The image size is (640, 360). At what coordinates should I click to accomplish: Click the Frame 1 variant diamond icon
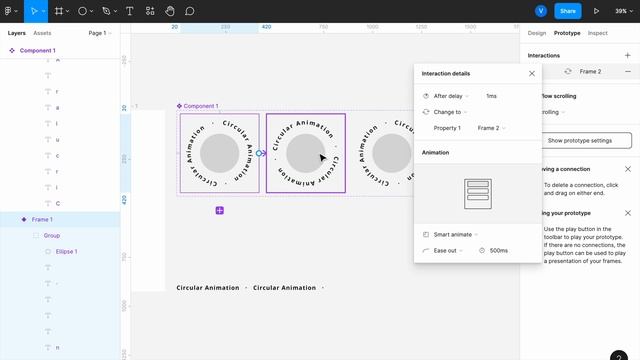(x=24, y=220)
